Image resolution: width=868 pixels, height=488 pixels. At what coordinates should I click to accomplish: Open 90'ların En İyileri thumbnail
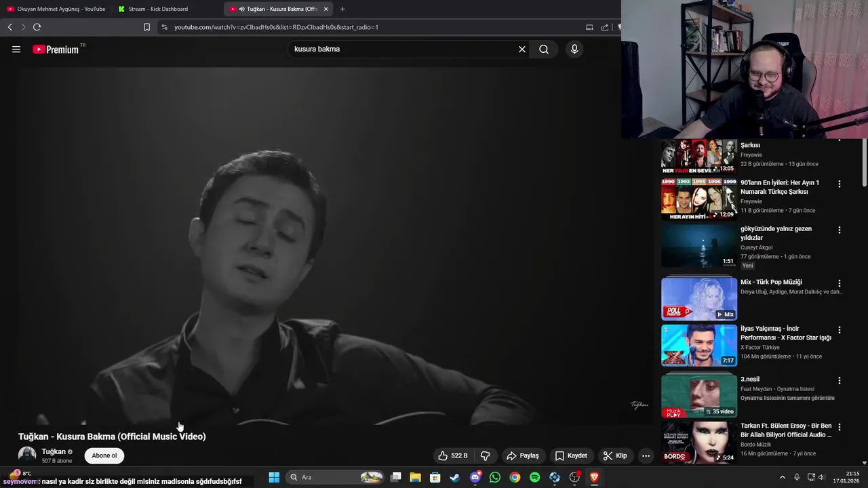click(699, 199)
